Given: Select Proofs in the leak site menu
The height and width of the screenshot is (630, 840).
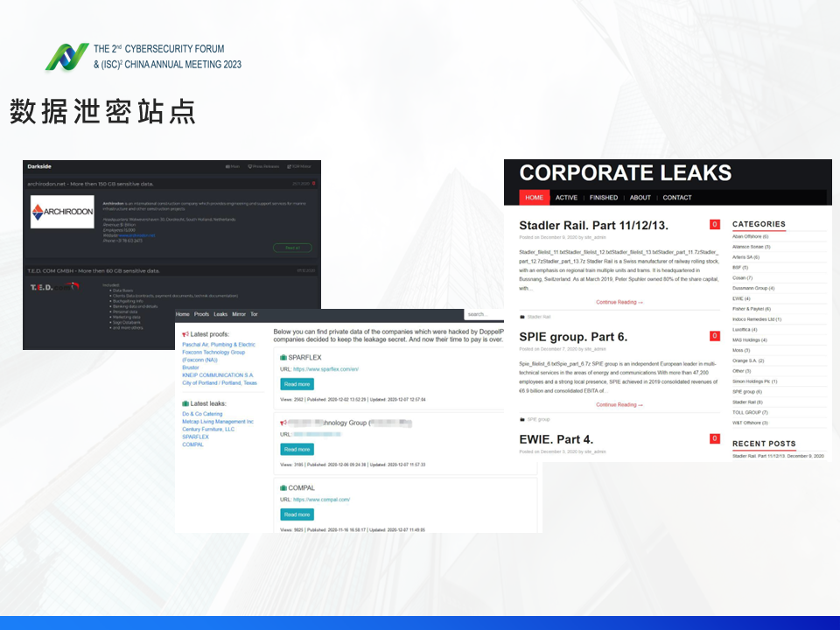Looking at the screenshot, I should (x=201, y=314).
